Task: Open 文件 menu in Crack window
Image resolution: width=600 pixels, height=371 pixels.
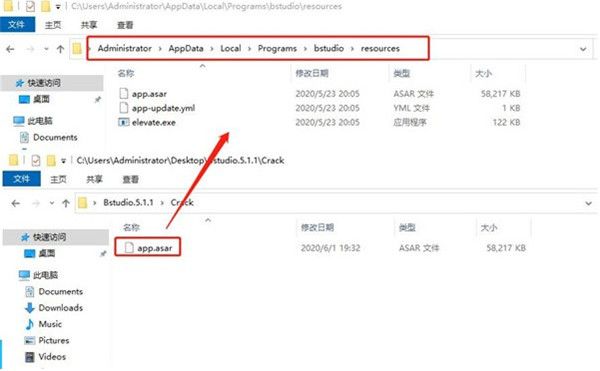Action: [21, 179]
